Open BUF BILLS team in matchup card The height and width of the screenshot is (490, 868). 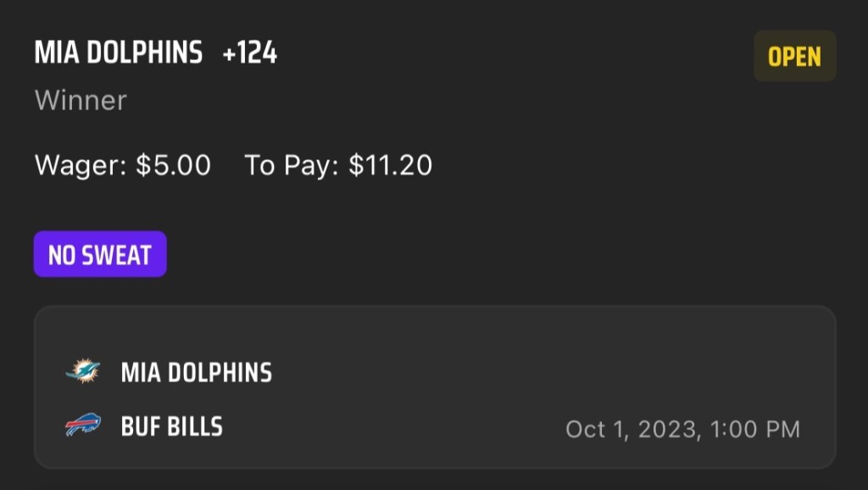172,426
